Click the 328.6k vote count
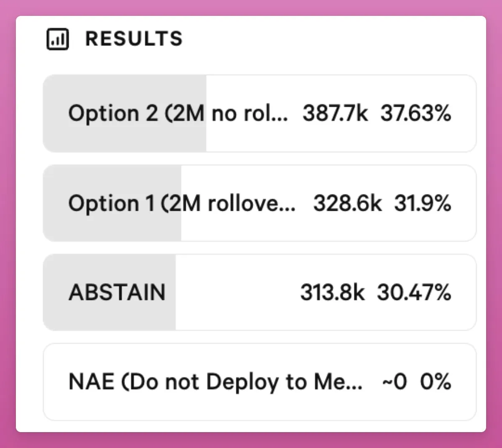502x448 pixels. coord(347,203)
